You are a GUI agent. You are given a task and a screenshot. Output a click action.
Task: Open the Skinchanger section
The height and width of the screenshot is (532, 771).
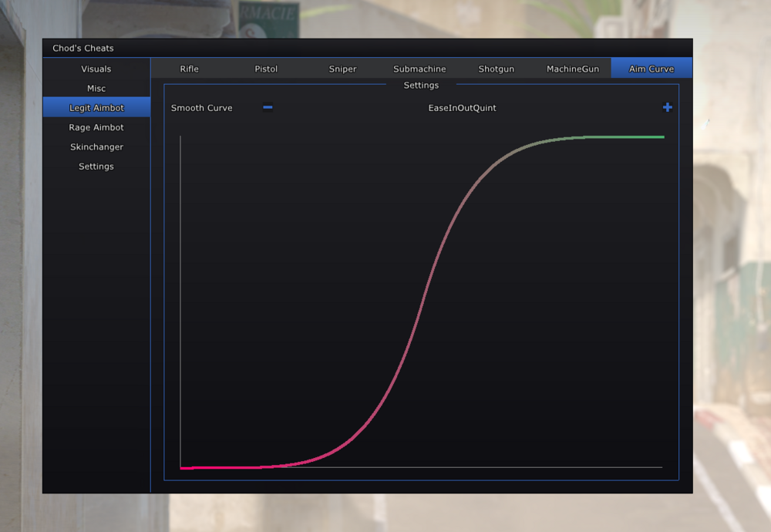tap(96, 147)
